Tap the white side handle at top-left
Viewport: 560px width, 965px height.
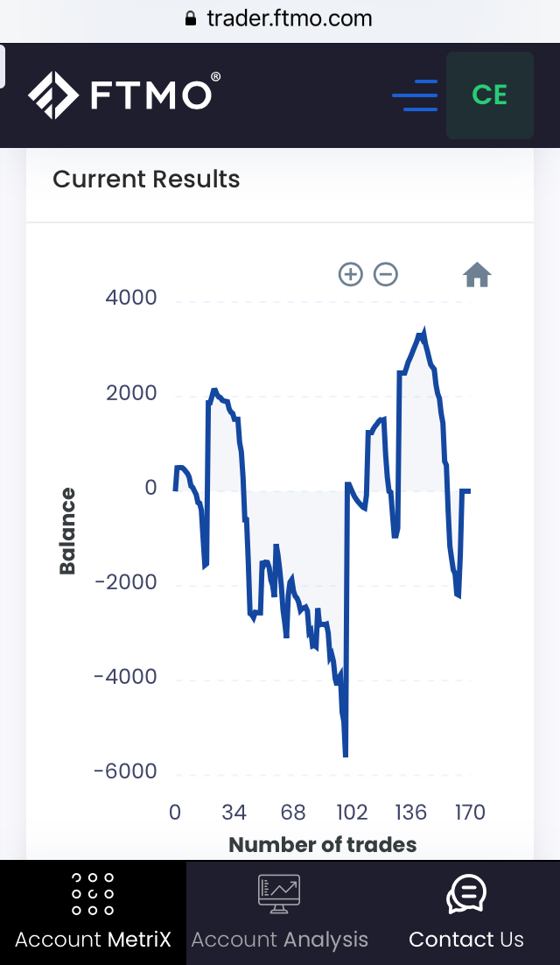pos(3,66)
